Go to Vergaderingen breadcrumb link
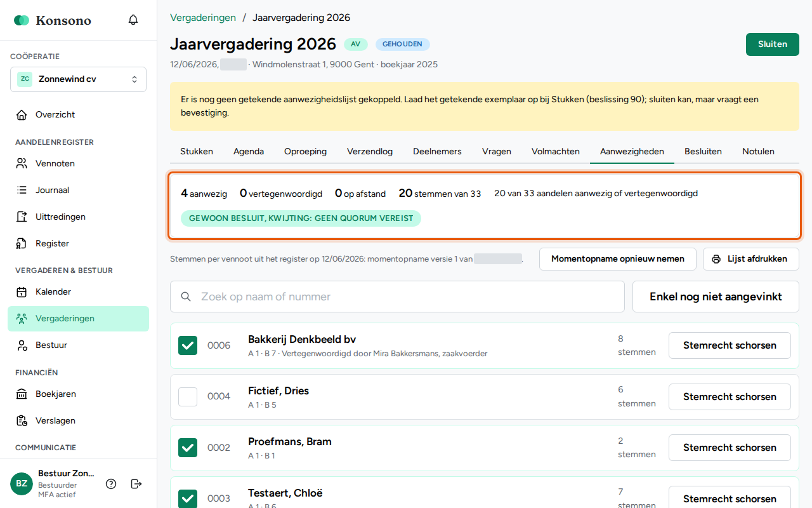 [203, 18]
